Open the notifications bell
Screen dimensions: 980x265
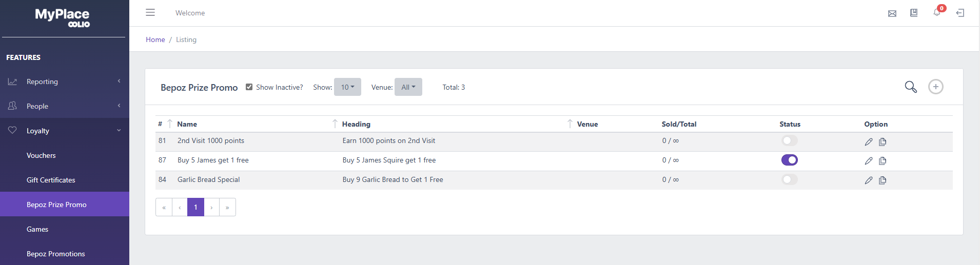point(937,12)
